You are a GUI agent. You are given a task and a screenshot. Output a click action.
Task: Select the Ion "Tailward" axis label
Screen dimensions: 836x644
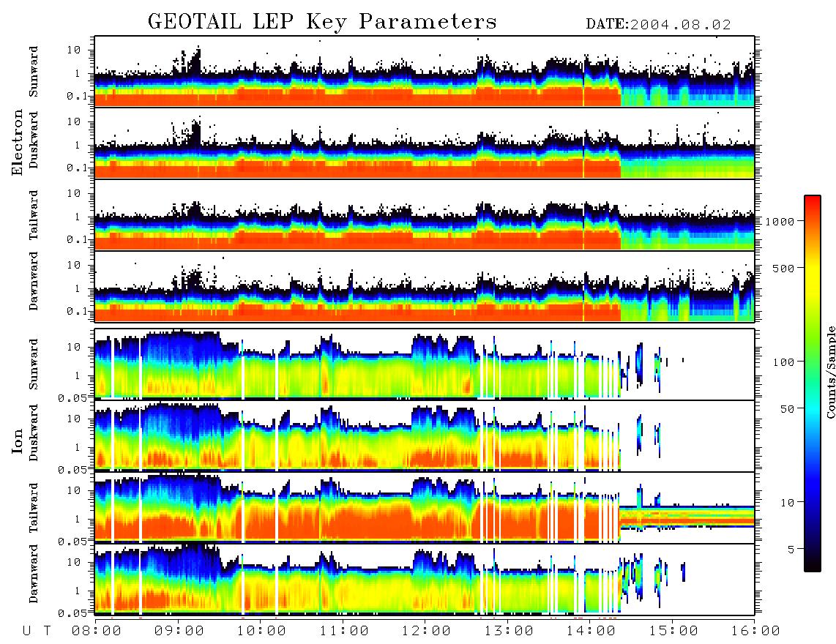34,508
